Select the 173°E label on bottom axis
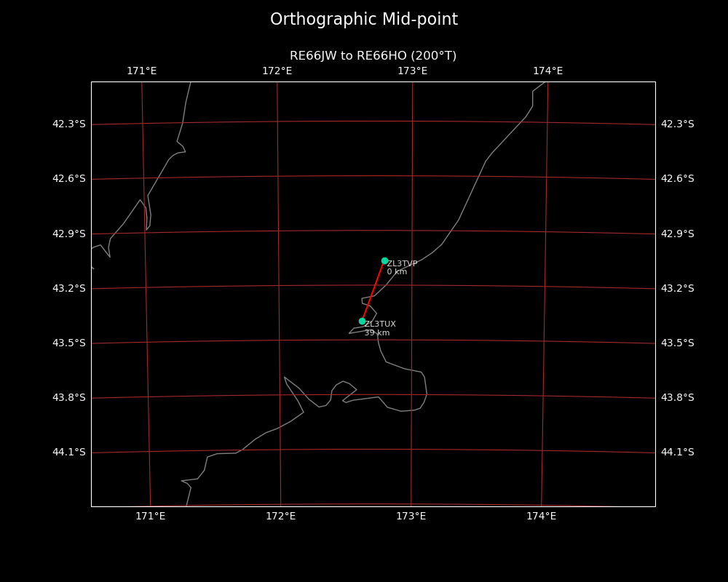 point(411,517)
